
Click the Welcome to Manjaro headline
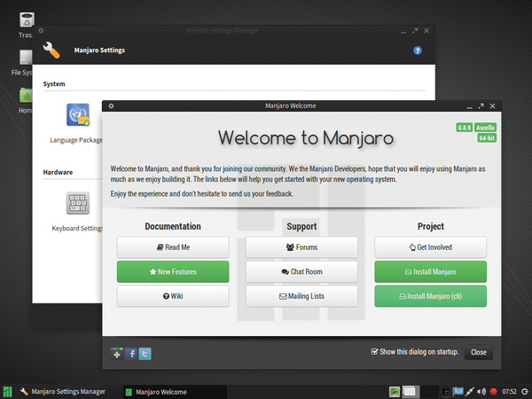click(306, 138)
